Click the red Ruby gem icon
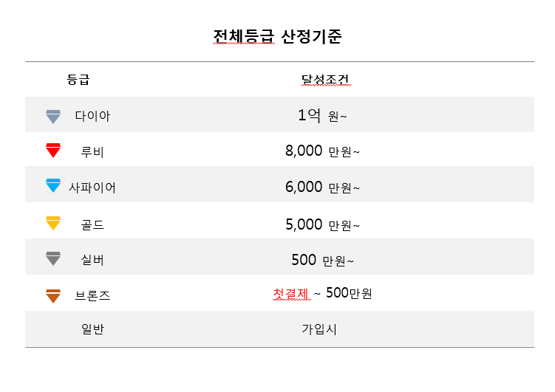This screenshot has width=555, height=392. click(x=53, y=150)
